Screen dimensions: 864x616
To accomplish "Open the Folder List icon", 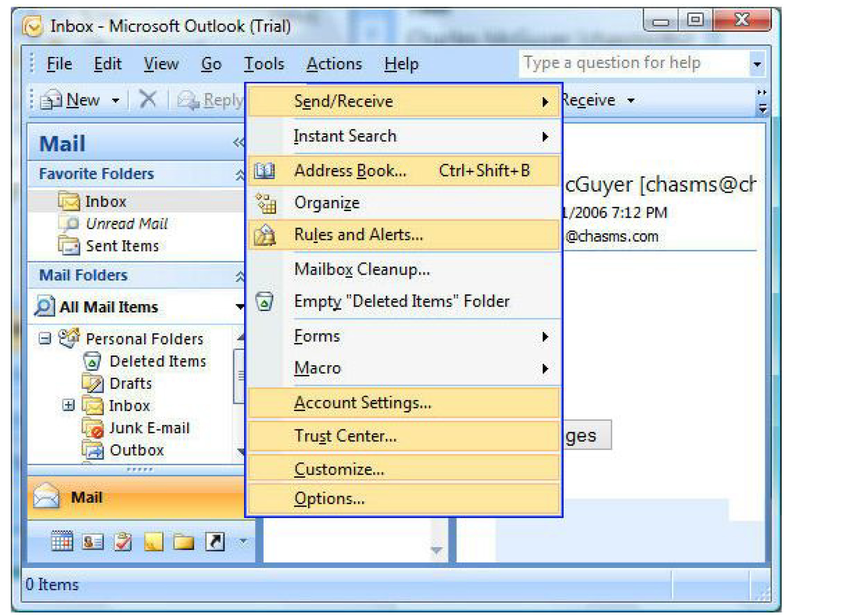I will tap(184, 541).
